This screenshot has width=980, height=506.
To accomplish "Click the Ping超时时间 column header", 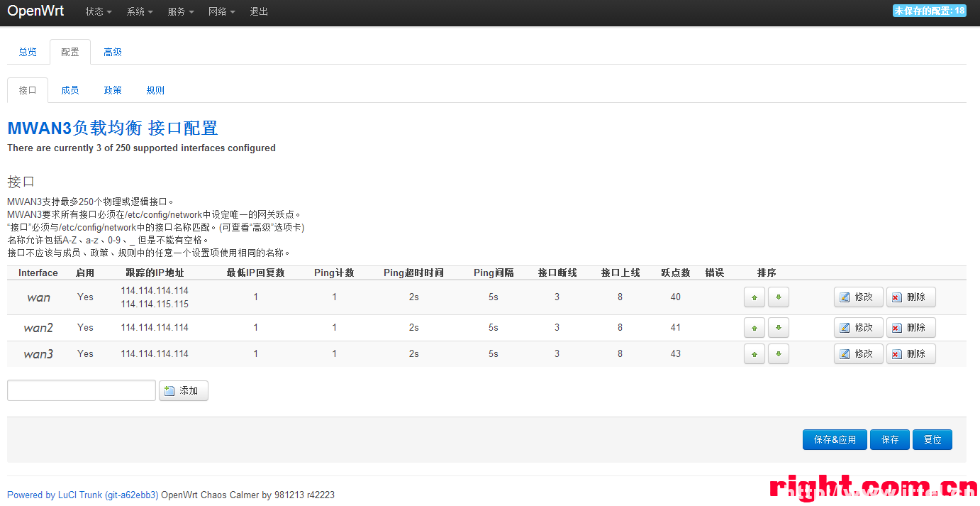I will (x=413, y=273).
